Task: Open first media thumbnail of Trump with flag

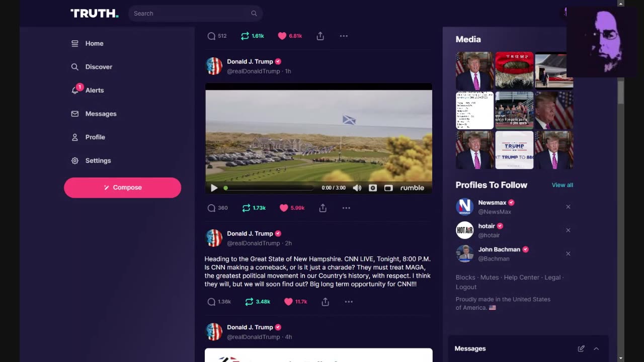Action: 474,71
